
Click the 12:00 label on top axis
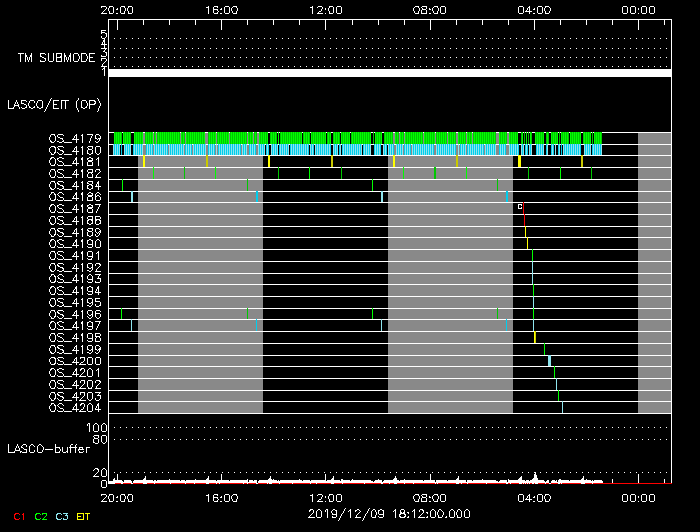pyautogui.click(x=325, y=9)
